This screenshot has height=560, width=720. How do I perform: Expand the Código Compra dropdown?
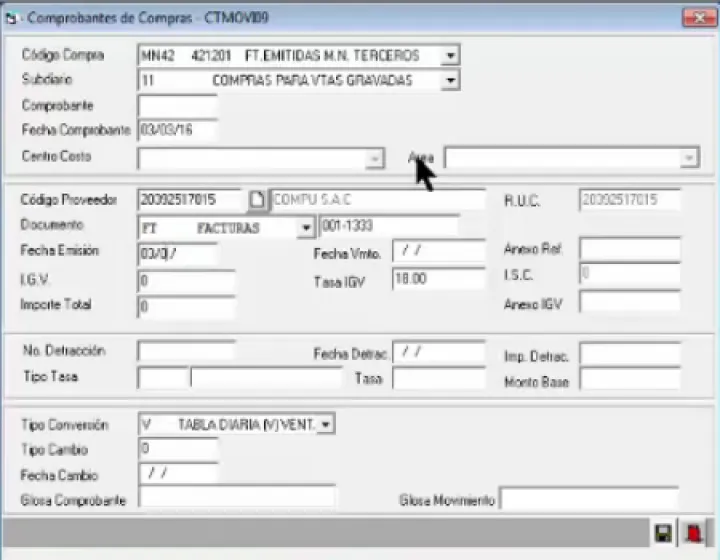point(450,56)
